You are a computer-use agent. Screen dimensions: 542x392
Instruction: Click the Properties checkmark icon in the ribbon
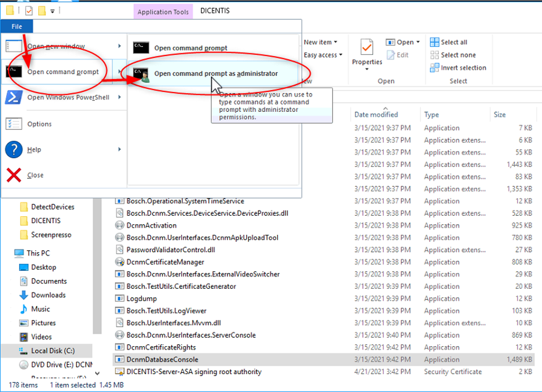(x=367, y=47)
